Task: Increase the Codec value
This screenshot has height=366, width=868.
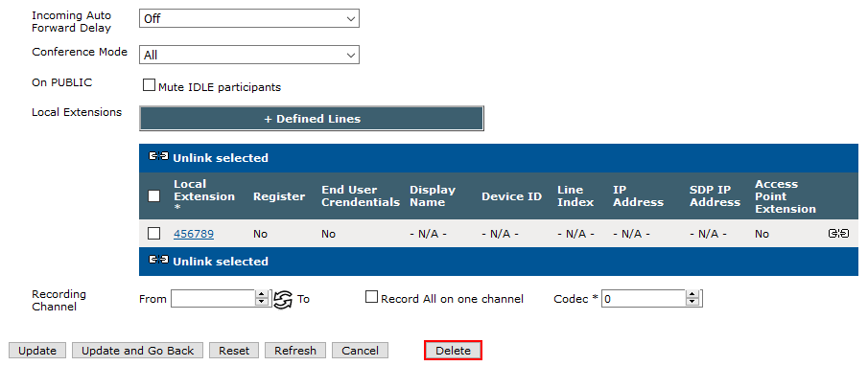Action: point(692,295)
